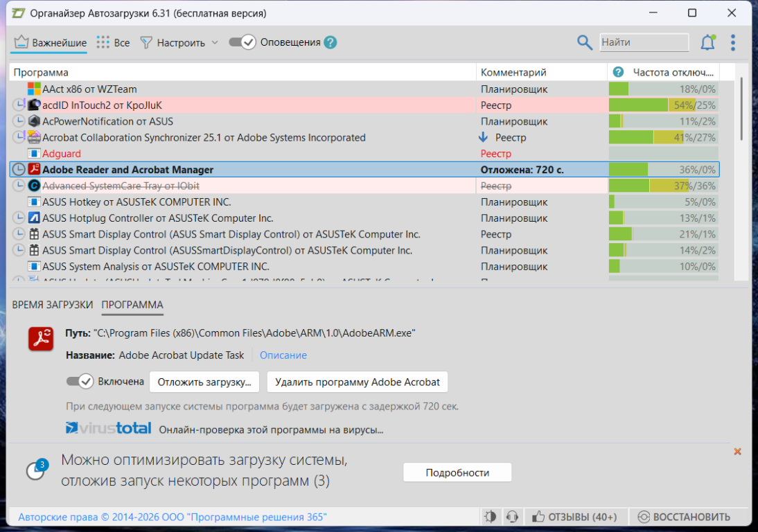Click the headset support icon in status bar
The height and width of the screenshot is (532, 758).
[x=512, y=517]
